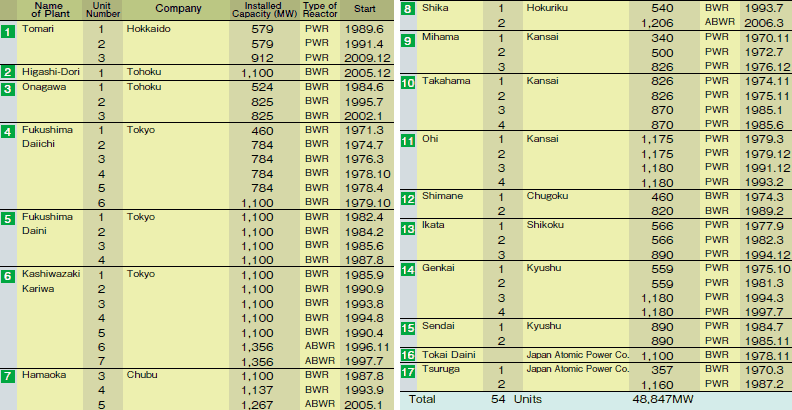This screenshot has width=792, height=410.
Task: Click the green number 10 badge beside Takahama
Action: click(408, 82)
